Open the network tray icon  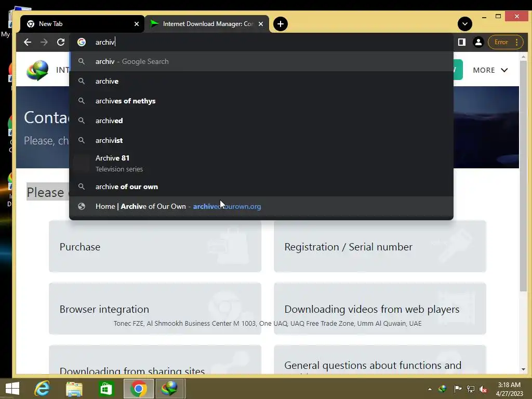pos(471,389)
